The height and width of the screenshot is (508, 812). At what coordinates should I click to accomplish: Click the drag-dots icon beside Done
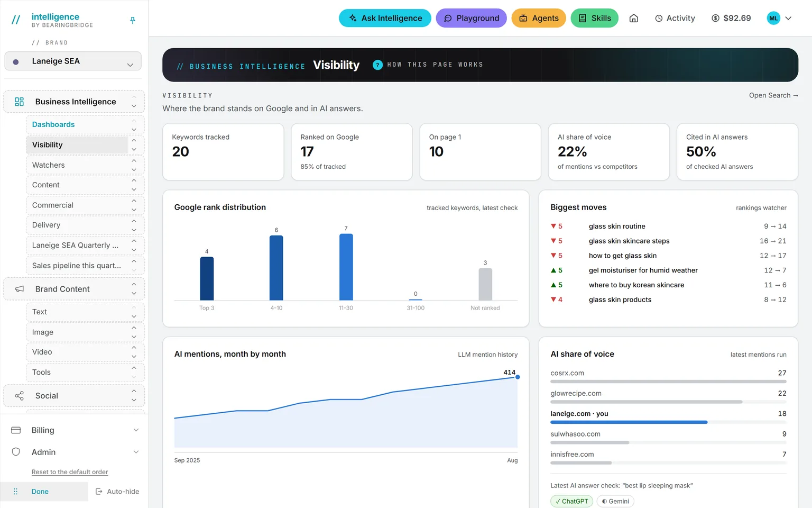(15, 492)
